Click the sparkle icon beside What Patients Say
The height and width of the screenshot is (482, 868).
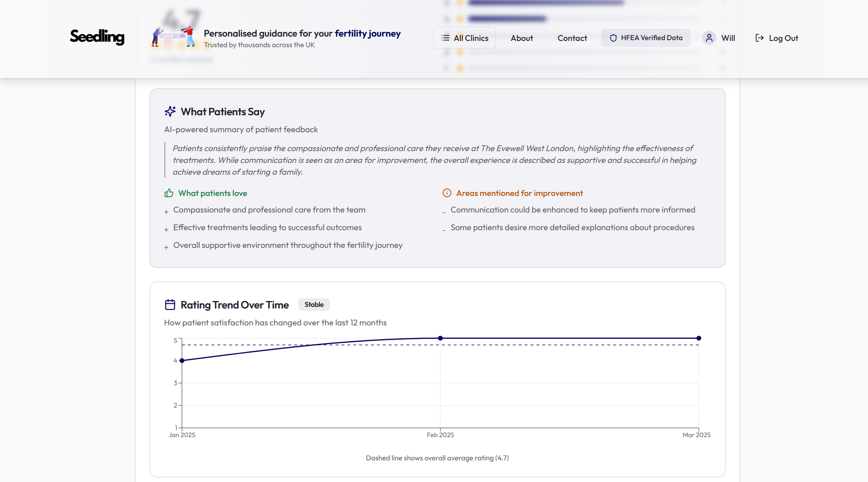click(x=170, y=112)
